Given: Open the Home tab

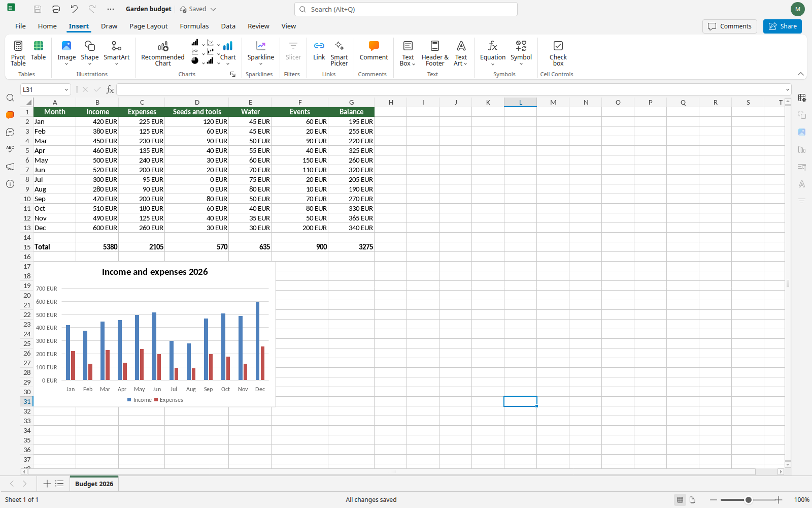Looking at the screenshot, I should point(47,26).
